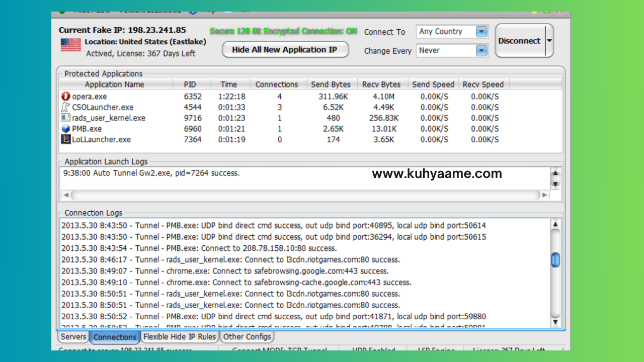
Task: Click log line with udp bind port:36294
Action: pos(274,237)
